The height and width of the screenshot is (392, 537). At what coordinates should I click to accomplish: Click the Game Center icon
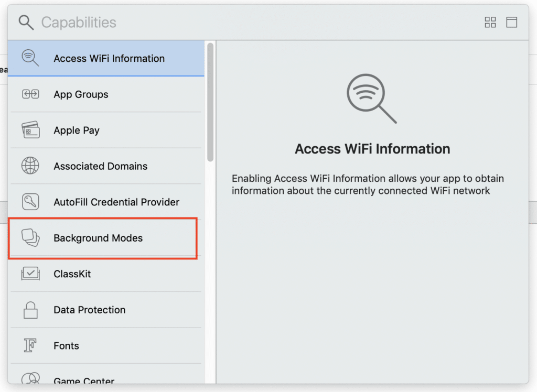30,378
